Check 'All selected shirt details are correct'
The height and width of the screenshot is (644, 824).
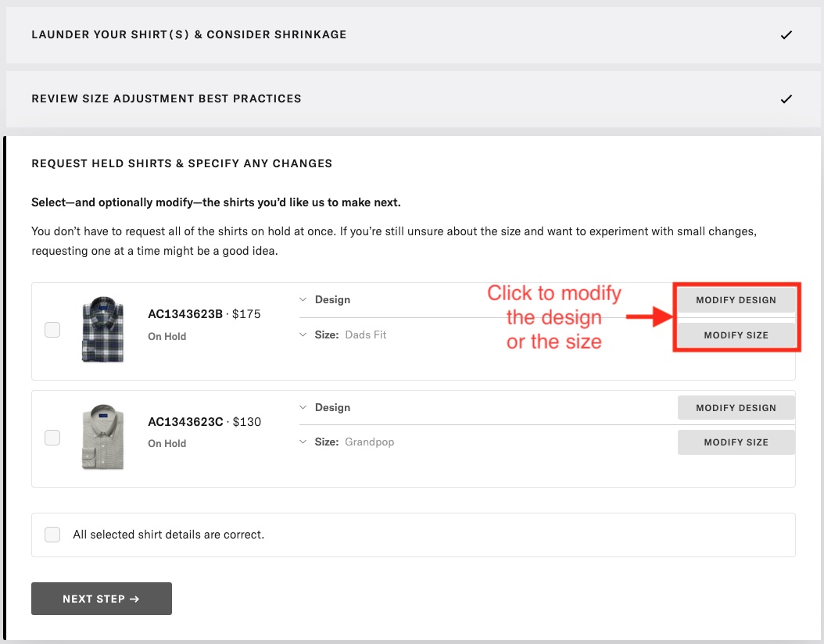(x=52, y=535)
